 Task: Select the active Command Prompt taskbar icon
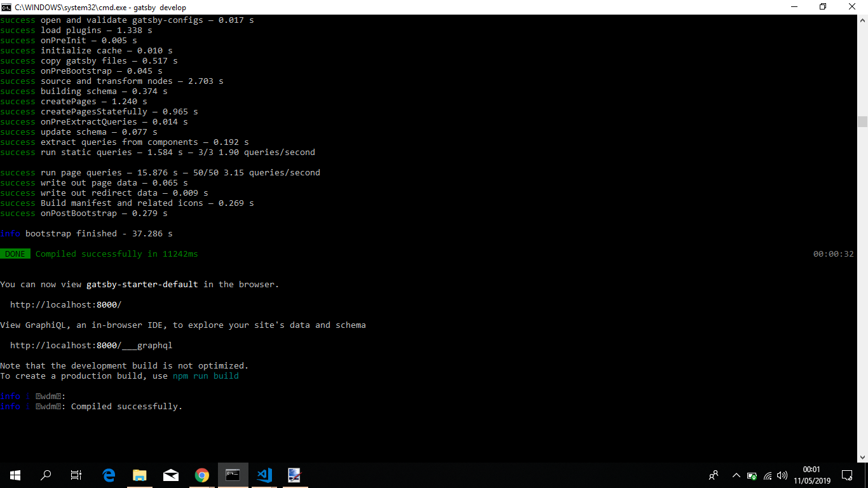point(233,475)
